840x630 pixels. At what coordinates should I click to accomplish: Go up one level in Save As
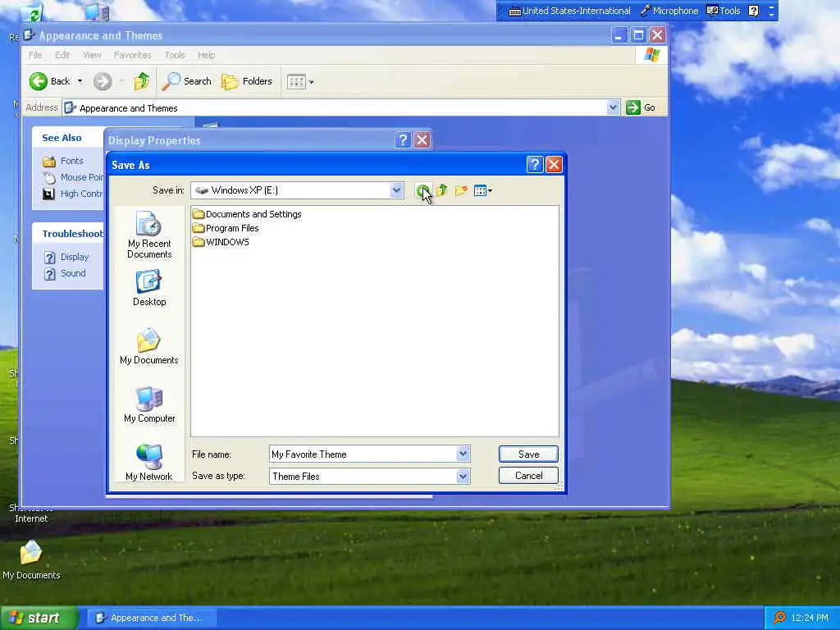coord(441,190)
